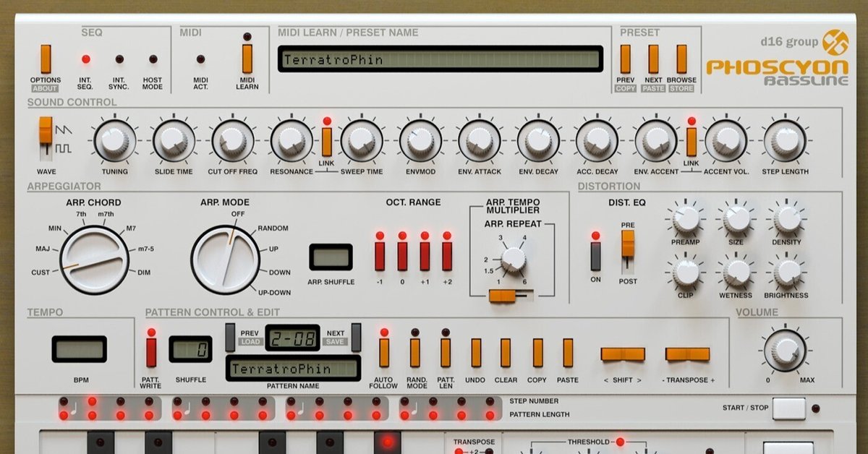Image resolution: width=868 pixels, height=454 pixels.
Task: Toggle the 0 octave range switch
Action: (402, 256)
